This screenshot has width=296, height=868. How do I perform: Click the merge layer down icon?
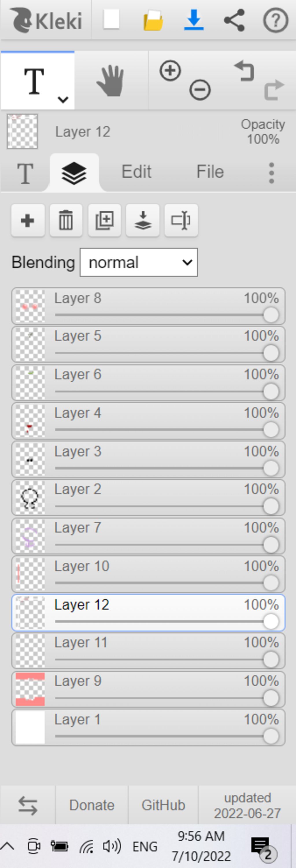coord(143,220)
